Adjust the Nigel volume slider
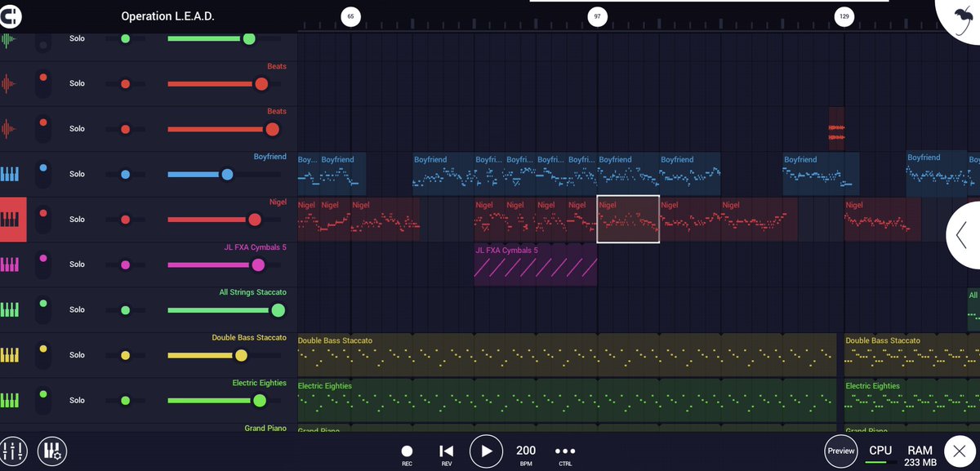Image resolution: width=980 pixels, height=471 pixels. pos(254,220)
